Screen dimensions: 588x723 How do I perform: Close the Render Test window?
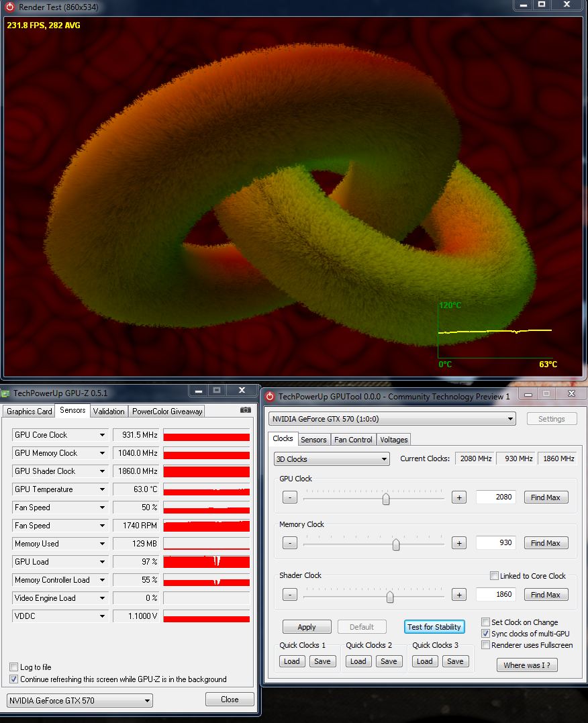(x=567, y=5)
